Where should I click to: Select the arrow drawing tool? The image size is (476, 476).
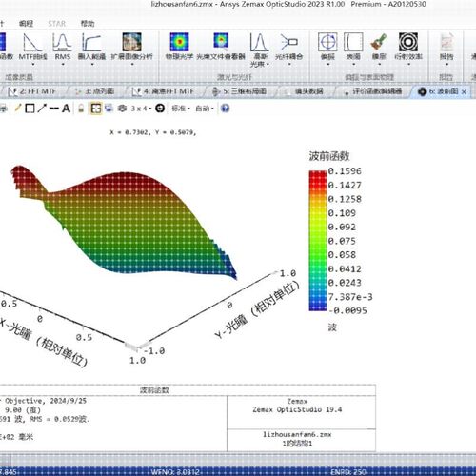tap(42, 109)
